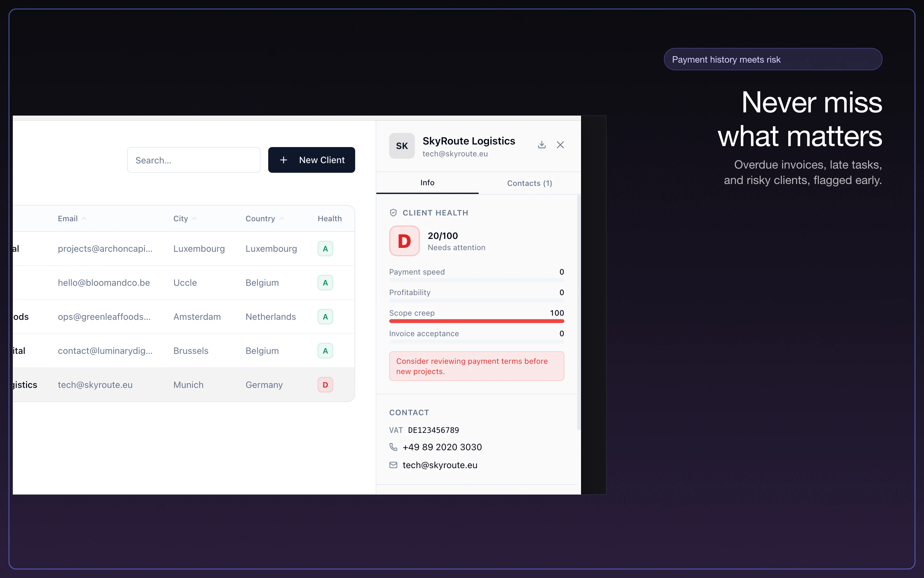Click the Germany country cell
The width and height of the screenshot is (924, 578).
pos(264,385)
